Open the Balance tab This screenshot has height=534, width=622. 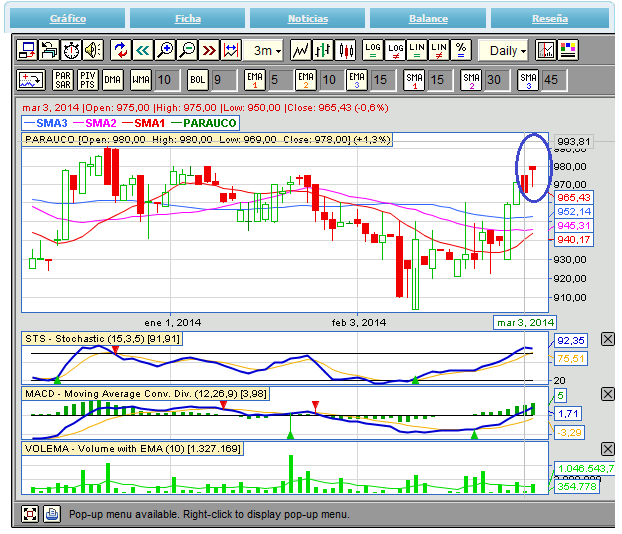pos(428,19)
